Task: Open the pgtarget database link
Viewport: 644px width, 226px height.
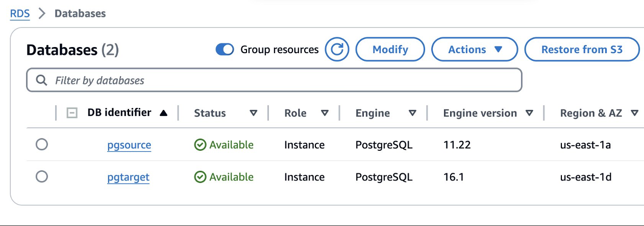Action: (x=128, y=177)
